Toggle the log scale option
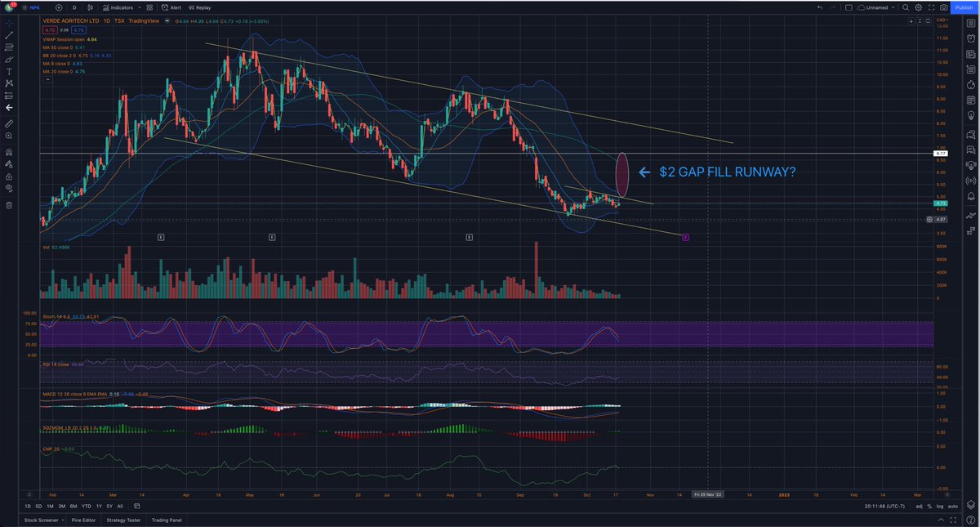 (x=940, y=507)
